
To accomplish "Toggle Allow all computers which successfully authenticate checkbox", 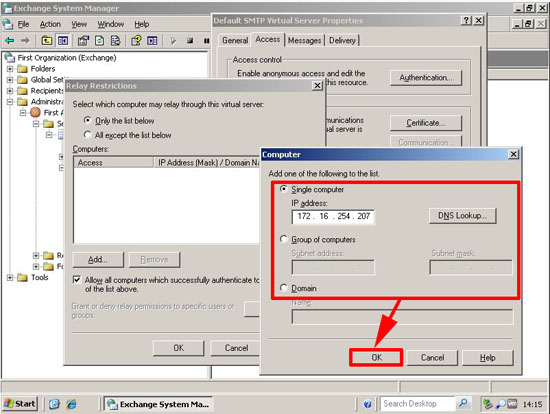I will (76, 280).
